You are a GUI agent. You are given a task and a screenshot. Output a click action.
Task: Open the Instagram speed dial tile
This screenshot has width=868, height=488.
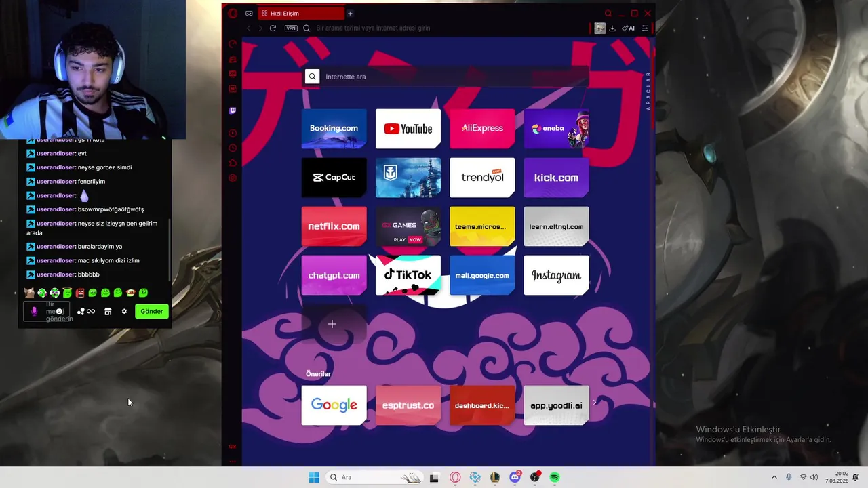[x=556, y=275]
